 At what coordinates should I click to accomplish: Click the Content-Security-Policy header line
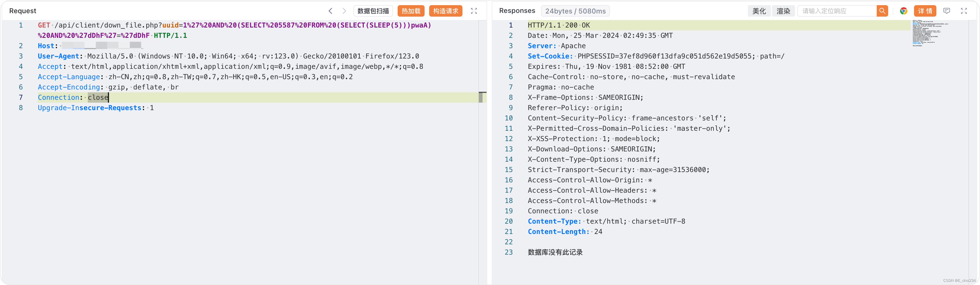[x=627, y=118]
